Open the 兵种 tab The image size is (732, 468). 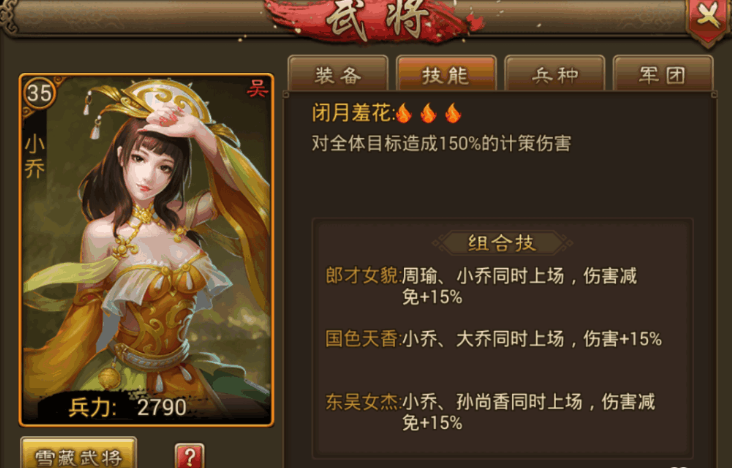pyautogui.click(x=555, y=74)
